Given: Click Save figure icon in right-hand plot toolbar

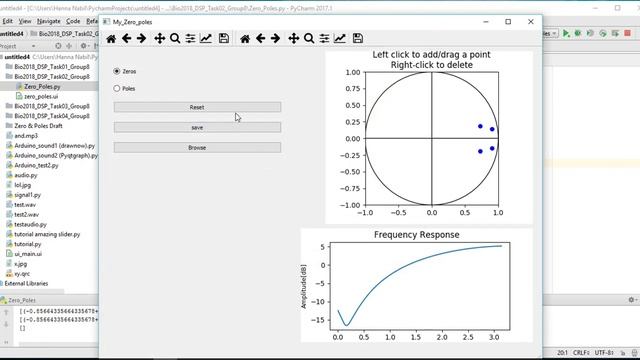Looking at the screenshot, I should click(358, 38).
